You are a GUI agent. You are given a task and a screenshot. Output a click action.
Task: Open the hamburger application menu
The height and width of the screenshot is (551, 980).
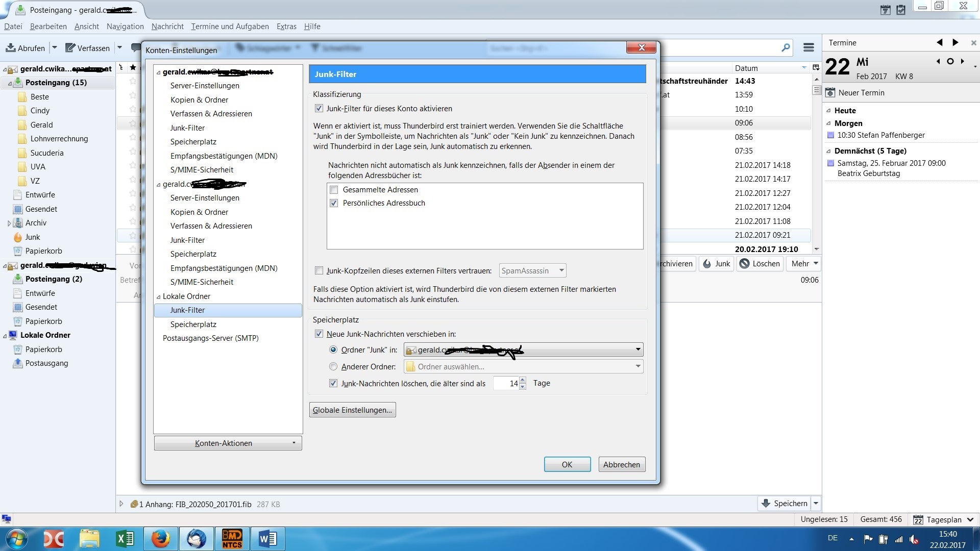pyautogui.click(x=808, y=47)
